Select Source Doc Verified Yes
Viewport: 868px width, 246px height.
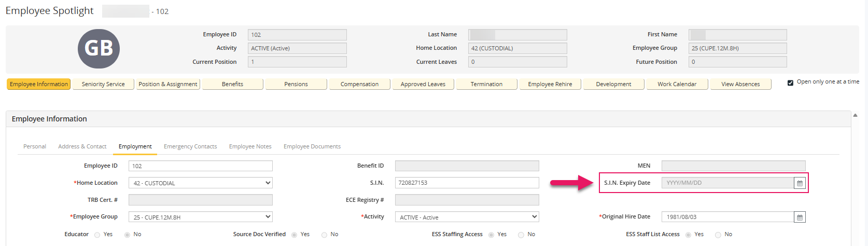point(294,235)
